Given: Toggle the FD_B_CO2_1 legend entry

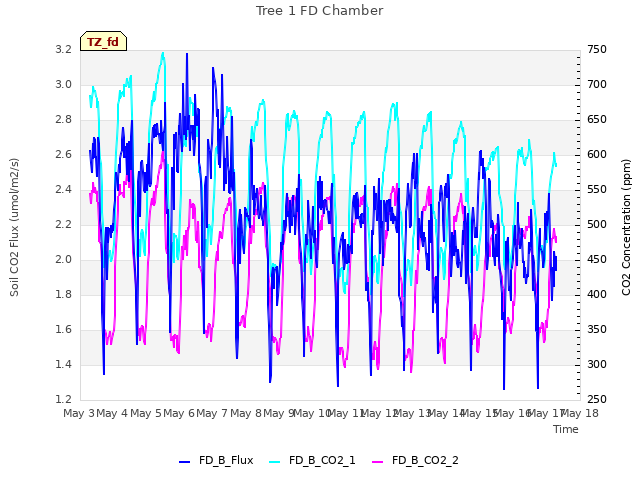Looking at the screenshot, I should [313, 460].
